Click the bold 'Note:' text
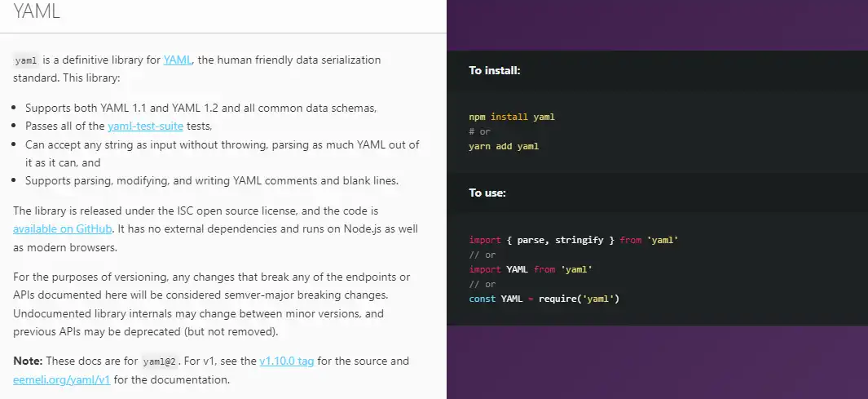The height and width of the screenshot is (399, 868). [x=28, y=361]
